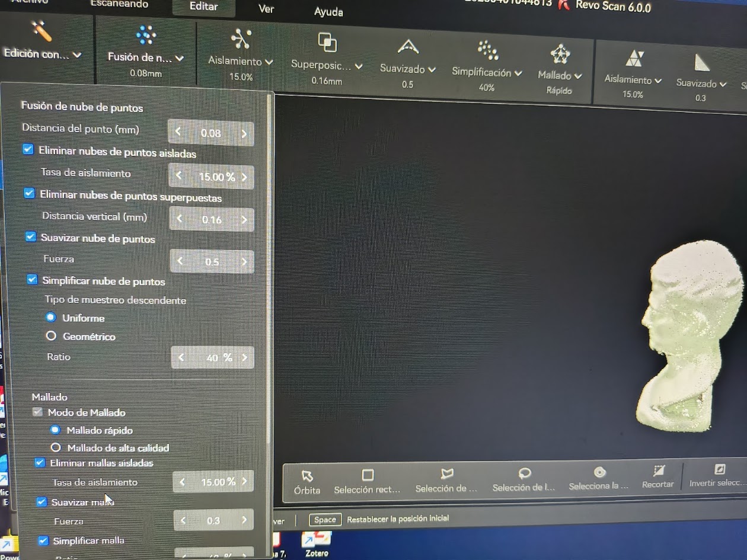747x560 pixels.
Task: Select the Uniforme sampling option
Action: (x=51, y=317)
